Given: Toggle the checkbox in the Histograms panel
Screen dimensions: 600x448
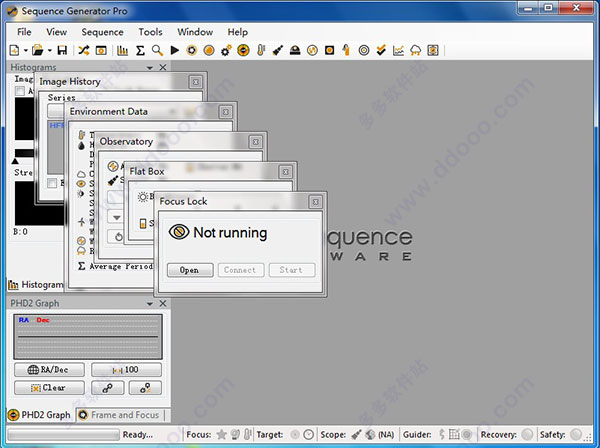Looking at the screenshot, I should coord(20,91).
